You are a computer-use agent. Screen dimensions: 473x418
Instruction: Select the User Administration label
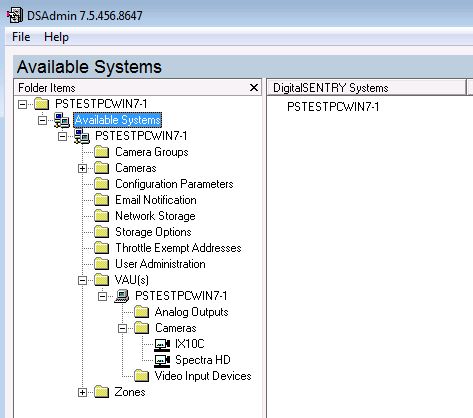(160, 264)
